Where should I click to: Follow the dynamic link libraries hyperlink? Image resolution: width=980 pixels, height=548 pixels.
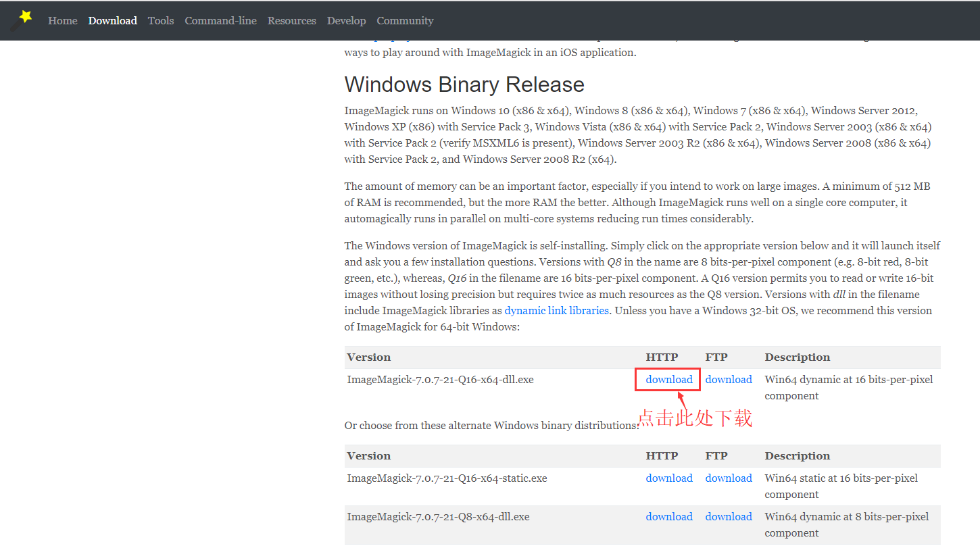(x=556, y=311)
